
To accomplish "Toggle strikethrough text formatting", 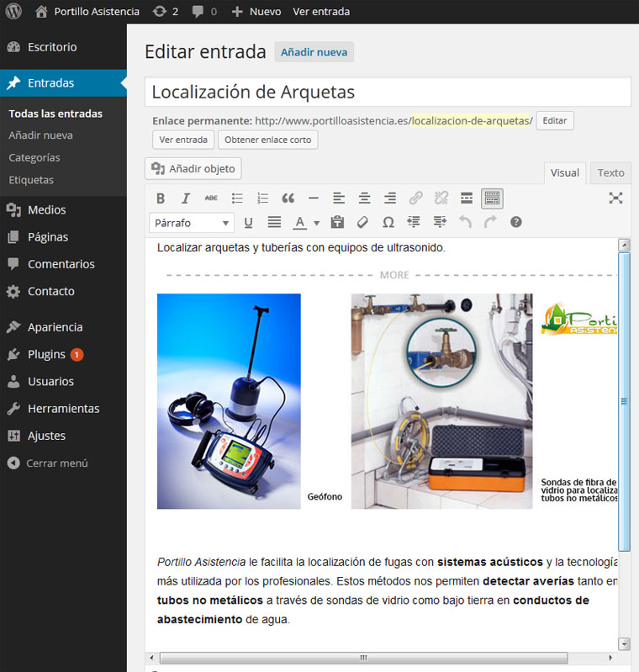I will (211, 198).
